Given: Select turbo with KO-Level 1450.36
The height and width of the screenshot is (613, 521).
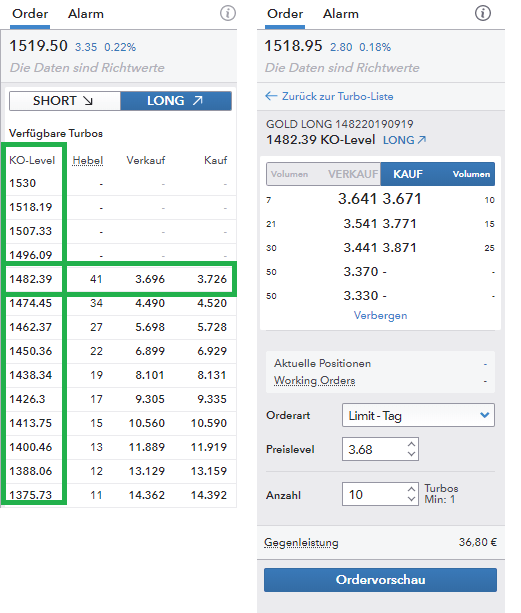Looking at the screenshot, I should point(119,351).
